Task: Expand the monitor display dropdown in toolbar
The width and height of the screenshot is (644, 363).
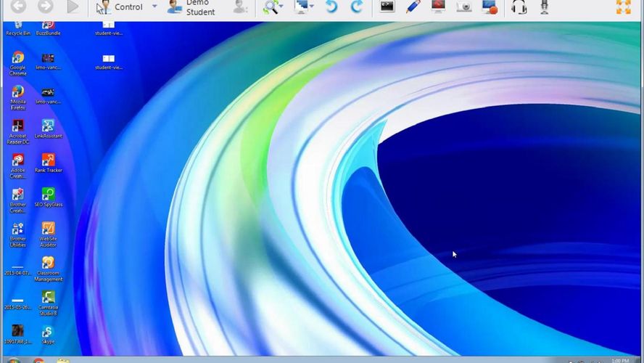Action: pos(305,7)
